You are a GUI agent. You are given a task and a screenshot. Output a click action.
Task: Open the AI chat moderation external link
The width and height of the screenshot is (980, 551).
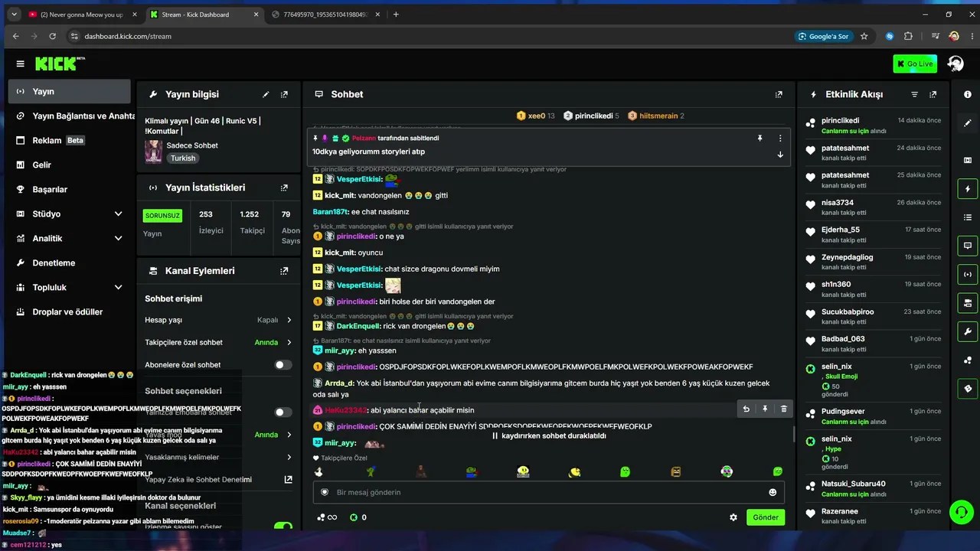288,480
